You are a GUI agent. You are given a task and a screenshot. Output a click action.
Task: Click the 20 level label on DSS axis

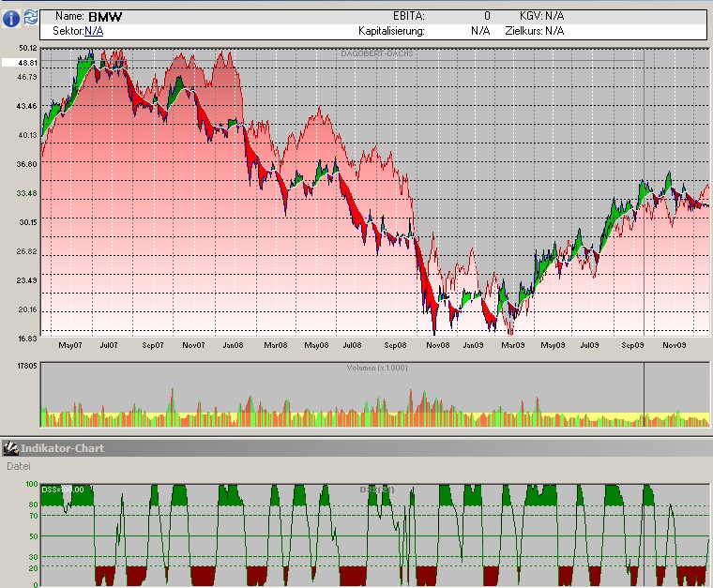33,568
